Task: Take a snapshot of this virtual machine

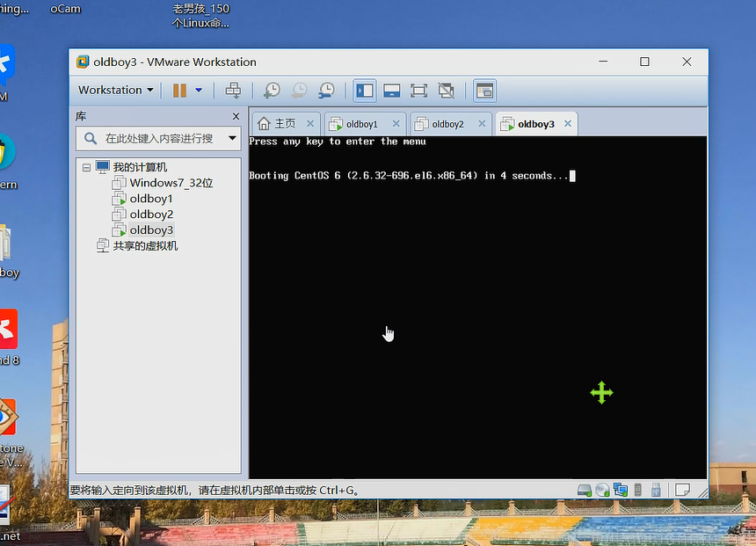Action: coord(272,91)
